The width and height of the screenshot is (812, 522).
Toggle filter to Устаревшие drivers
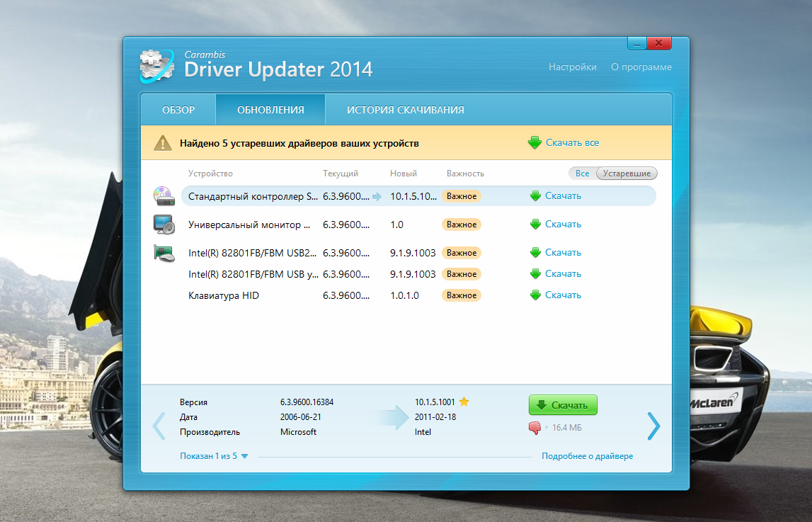tap(627, 174)
